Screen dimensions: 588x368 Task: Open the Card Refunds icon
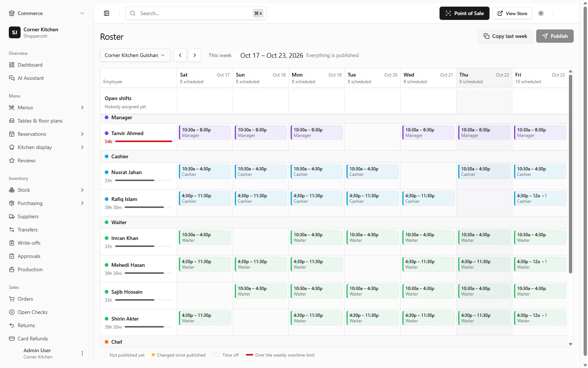(12, 339)
